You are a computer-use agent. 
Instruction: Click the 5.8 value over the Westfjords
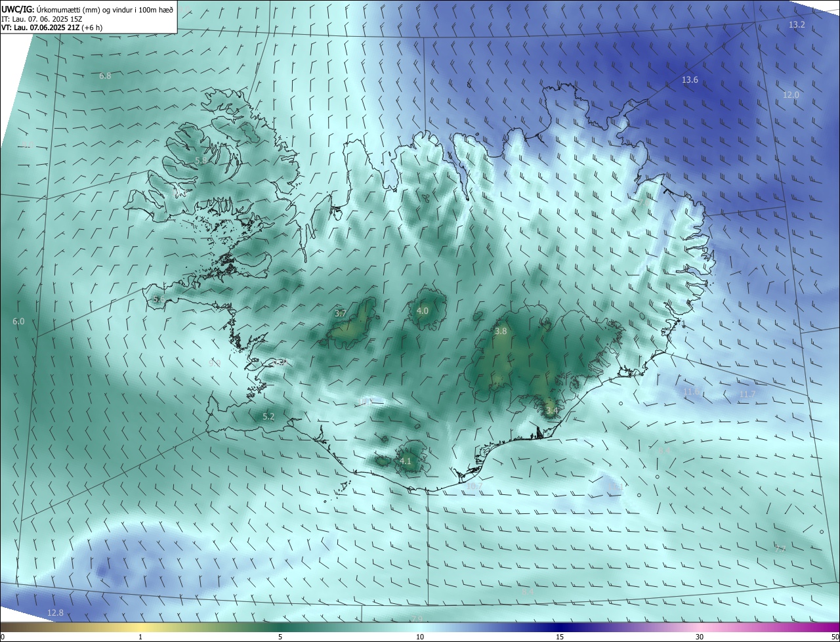tap(201, 160)
